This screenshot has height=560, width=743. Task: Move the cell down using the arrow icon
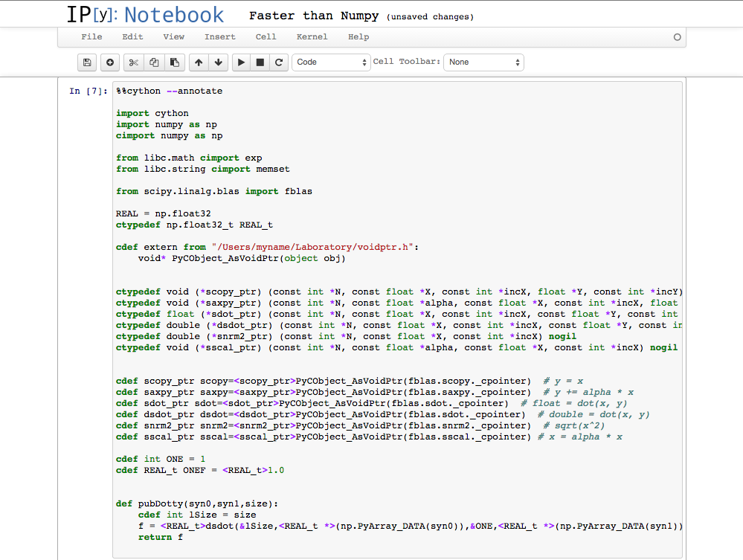coord(218,62)
